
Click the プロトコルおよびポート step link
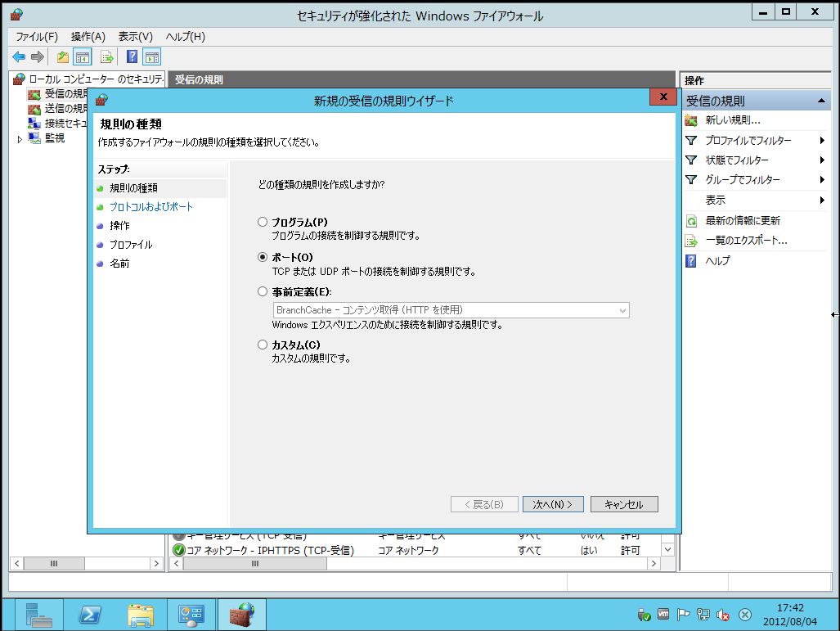pos(151,207)
